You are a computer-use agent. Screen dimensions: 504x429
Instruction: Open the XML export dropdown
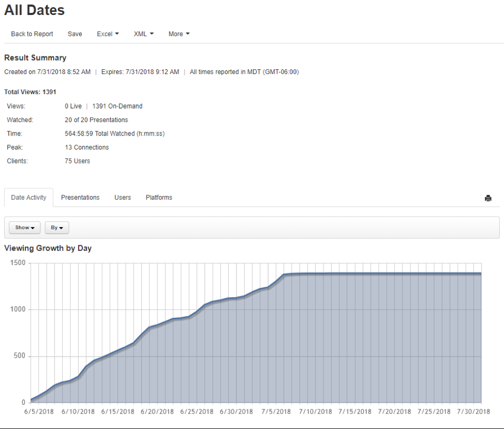click(x=144, y=34)
